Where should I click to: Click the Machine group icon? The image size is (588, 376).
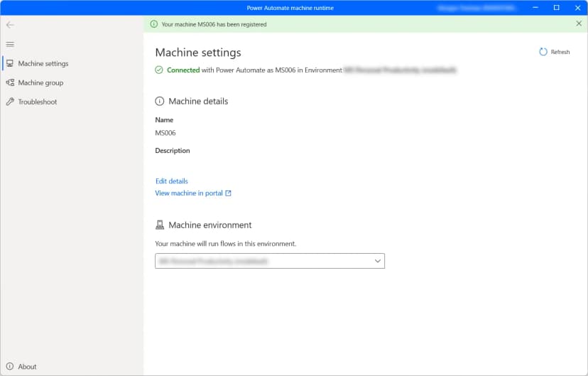coord(10,82)
